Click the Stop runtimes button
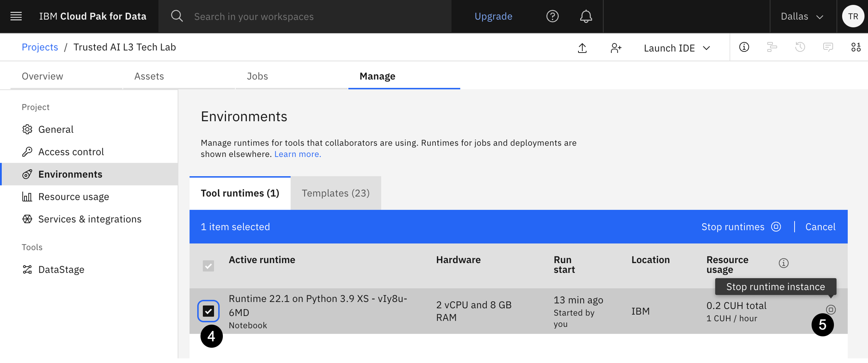Viewport: 868px width, 363px height. point(741,227)
